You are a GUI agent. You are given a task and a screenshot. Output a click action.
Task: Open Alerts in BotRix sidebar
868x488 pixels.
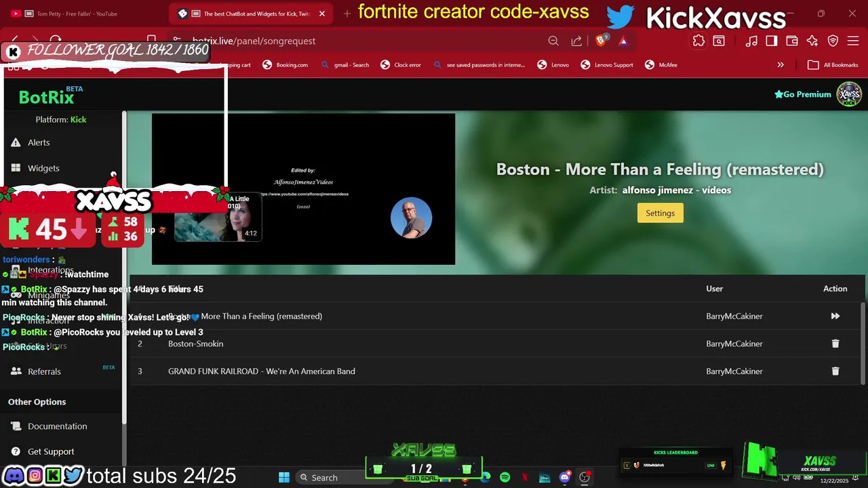(x=39, y=142)
